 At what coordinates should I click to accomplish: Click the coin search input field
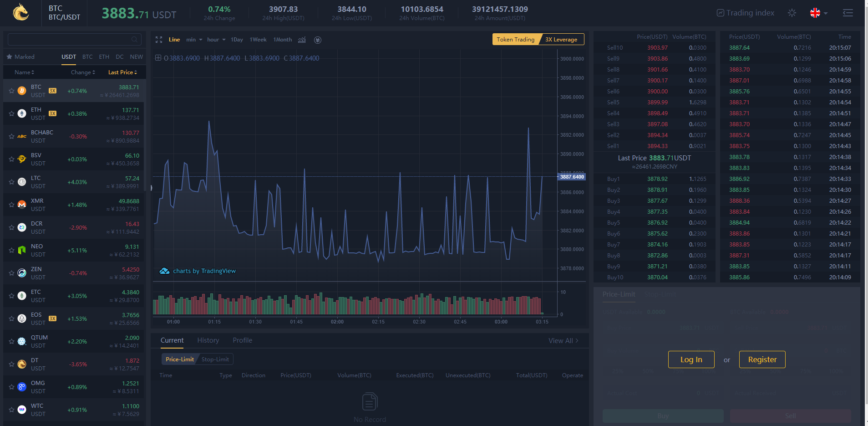[x=68, y=40]
